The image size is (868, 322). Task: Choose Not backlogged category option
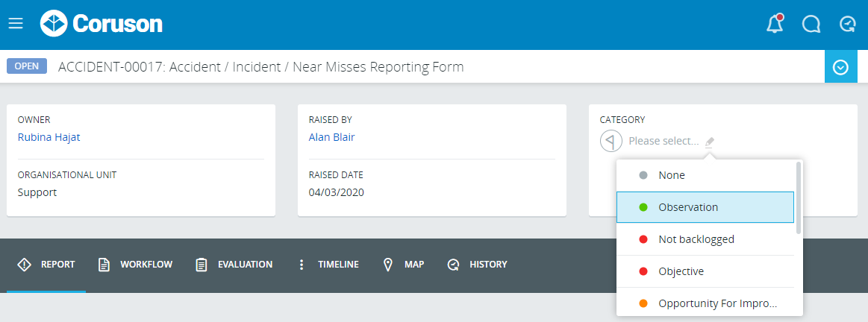705,239
